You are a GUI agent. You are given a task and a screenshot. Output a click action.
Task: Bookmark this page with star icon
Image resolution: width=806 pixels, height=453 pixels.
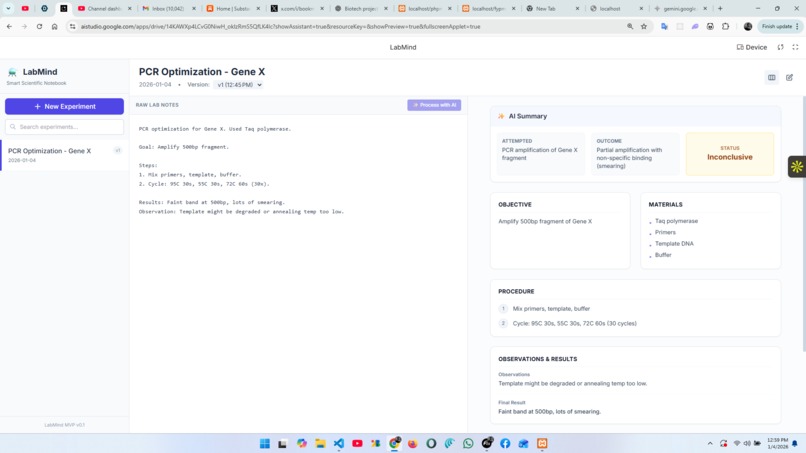(644, 27)
